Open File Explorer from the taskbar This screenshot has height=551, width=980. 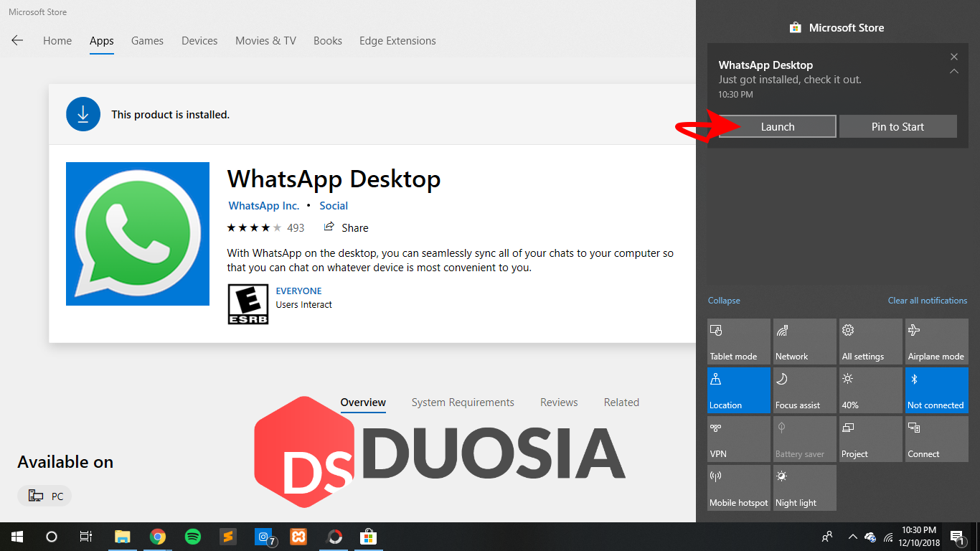123,537
